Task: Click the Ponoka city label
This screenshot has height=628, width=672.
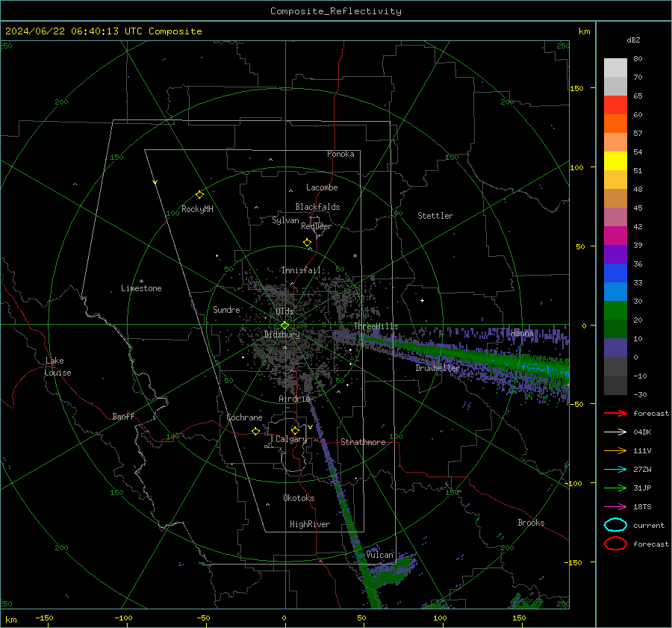Action: 340,154
